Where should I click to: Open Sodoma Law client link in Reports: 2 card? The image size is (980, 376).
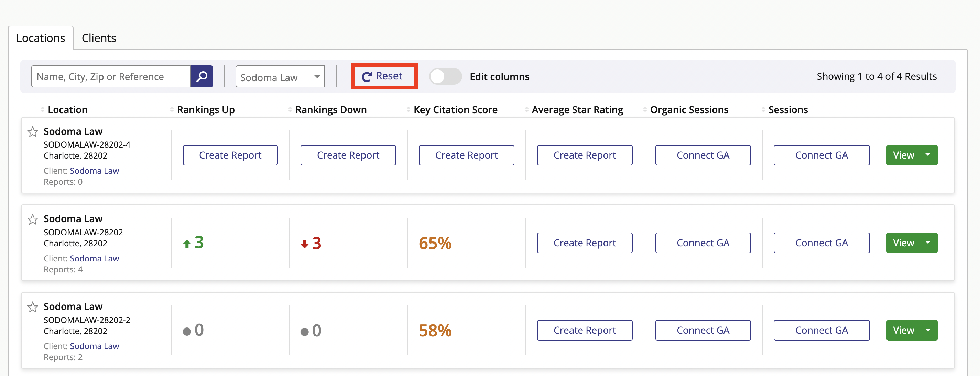[94, 346]
